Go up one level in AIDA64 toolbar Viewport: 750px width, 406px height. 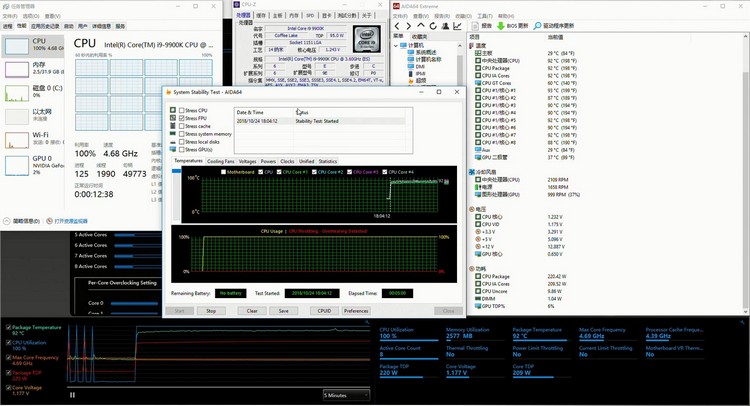pos(420,26)
